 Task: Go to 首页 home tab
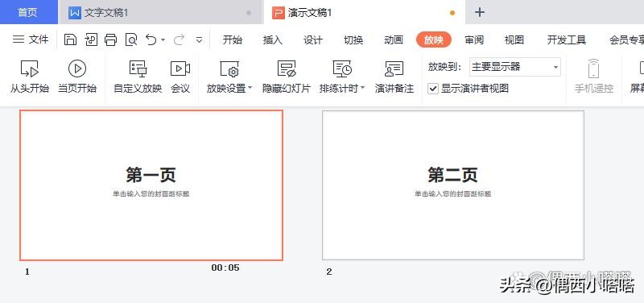tap(29, 12)
